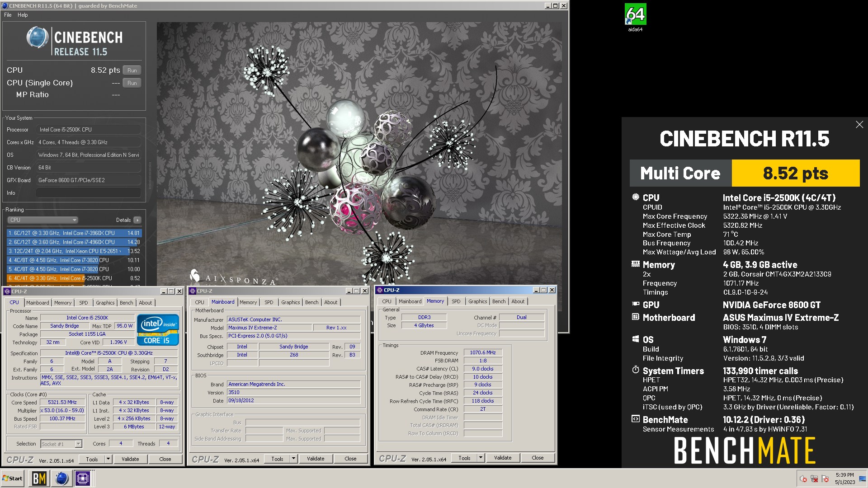Open the Cinebench Help menu
Viewport: 868px width, 488px height.
pos(23,15)
